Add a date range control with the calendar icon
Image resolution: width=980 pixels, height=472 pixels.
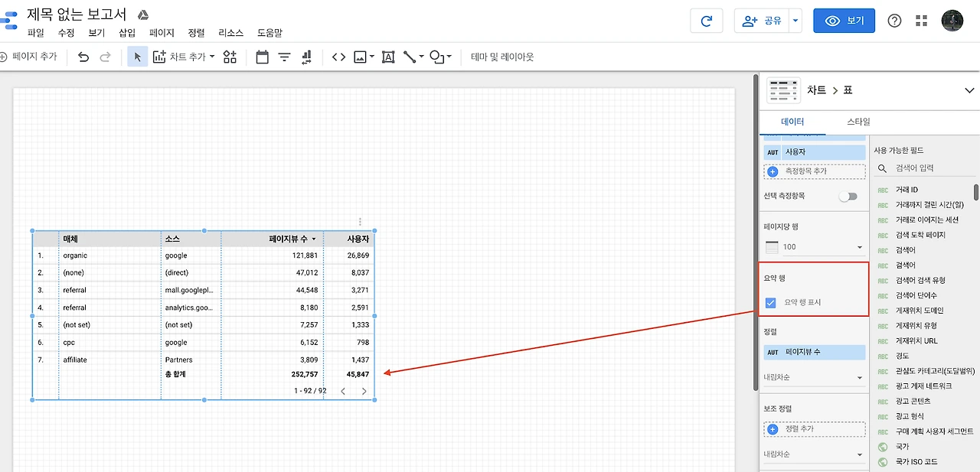pyautogui.click(x=263, y=57)
